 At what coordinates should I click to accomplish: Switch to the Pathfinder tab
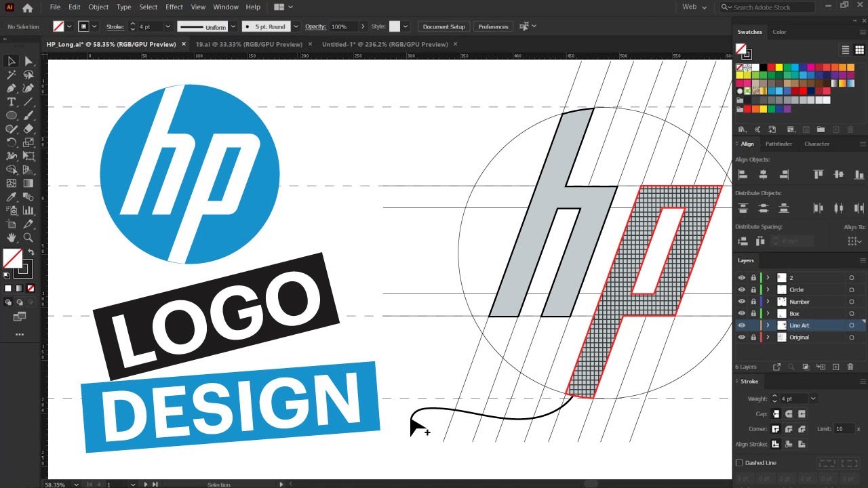pos(778,144)
